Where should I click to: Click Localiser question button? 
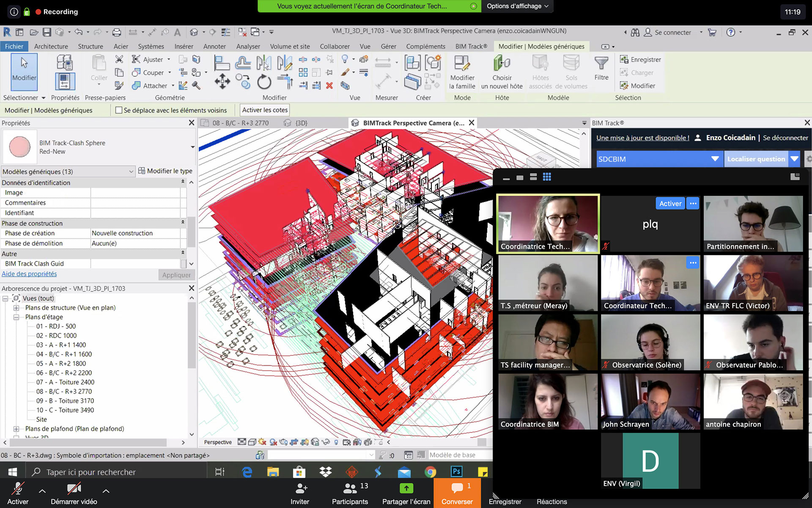pos(756,159)
